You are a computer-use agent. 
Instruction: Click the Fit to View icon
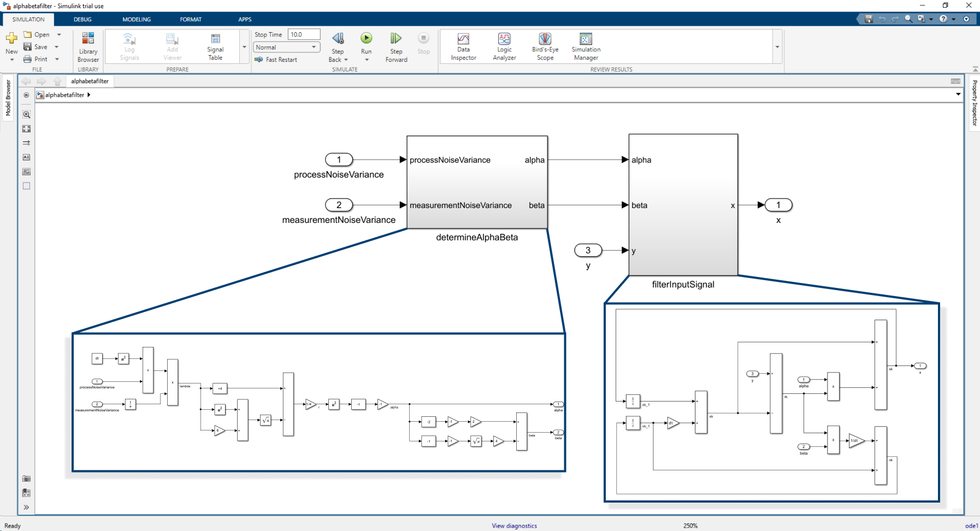tap(26, 129)
